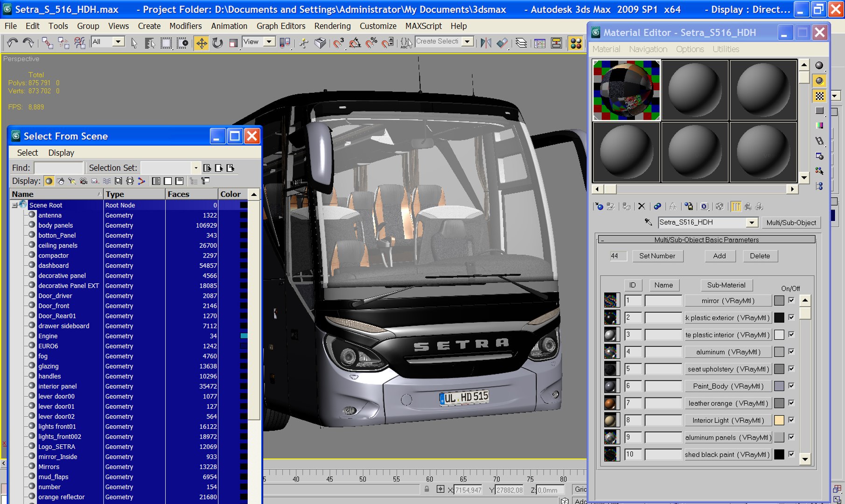Open material name Setra_S516_HDH dropdown
This screenshot has height=504, width=845.
coord(752,223)
